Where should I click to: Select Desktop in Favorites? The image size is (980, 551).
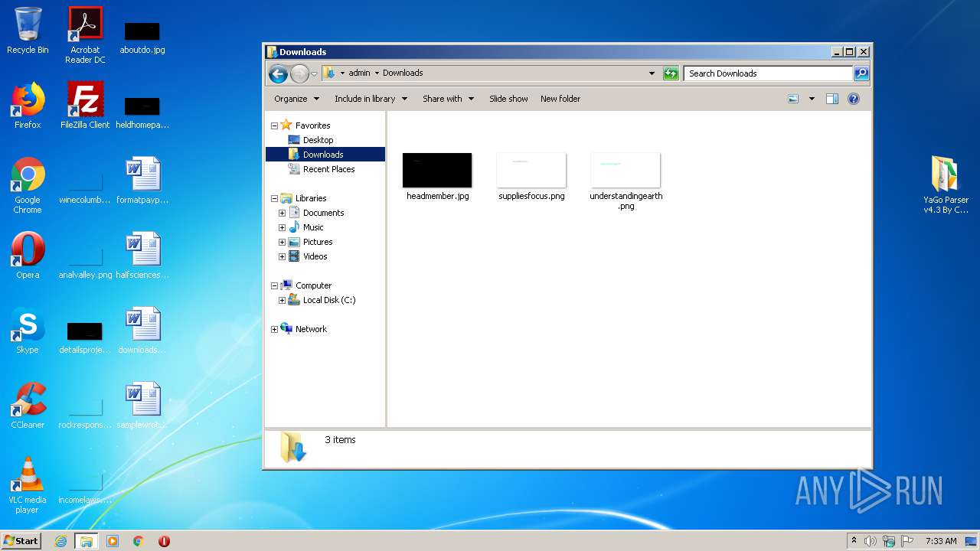coord(318,140)
